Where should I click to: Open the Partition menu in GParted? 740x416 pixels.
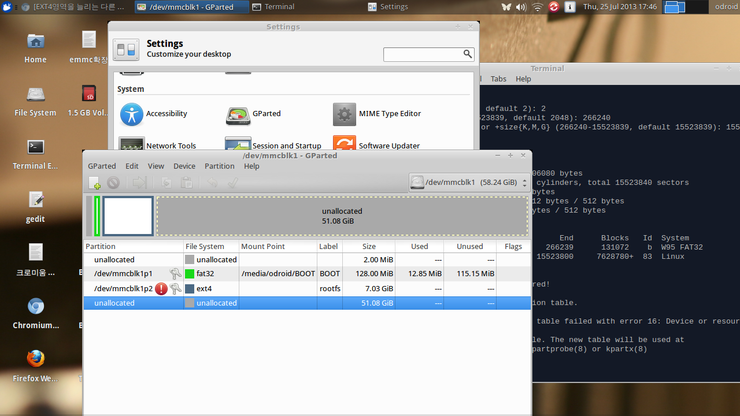[219, 166]
